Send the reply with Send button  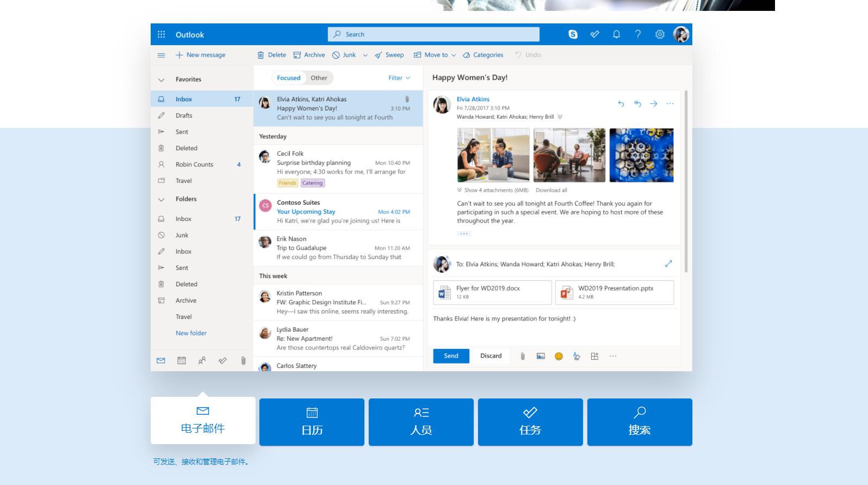451,356
